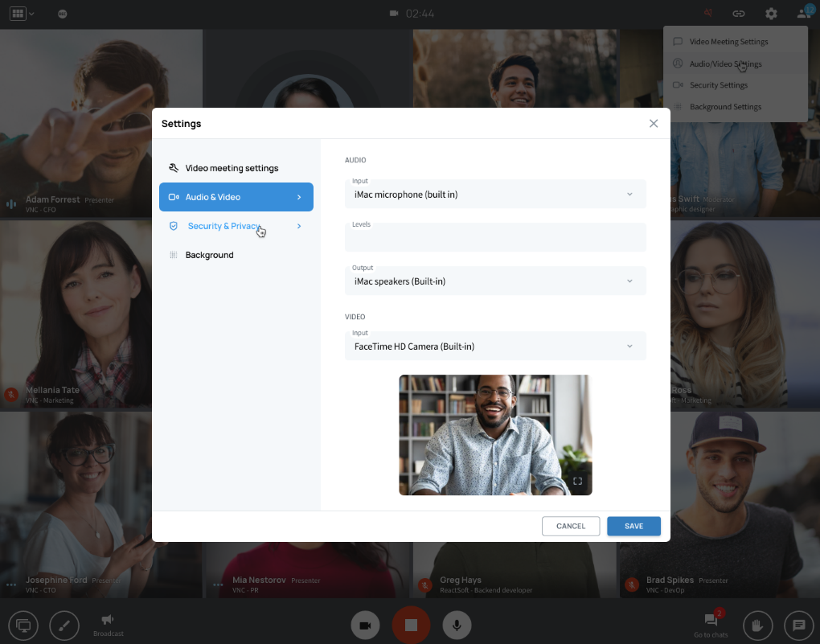This screenshot has height=644, width=820.
Task: Toggle the microphone button in the bottom bar
Action: (457, 625)
